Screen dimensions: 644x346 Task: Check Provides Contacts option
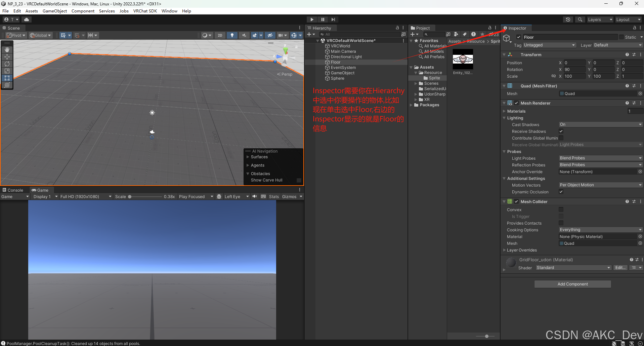tap(561, 223)
